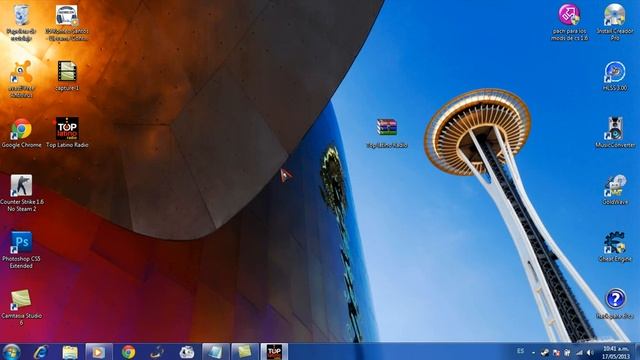This screenshot has height=360, width=640.
Task: Switch to Top Latino Radio taskbar window
Action: click(274, 352)
